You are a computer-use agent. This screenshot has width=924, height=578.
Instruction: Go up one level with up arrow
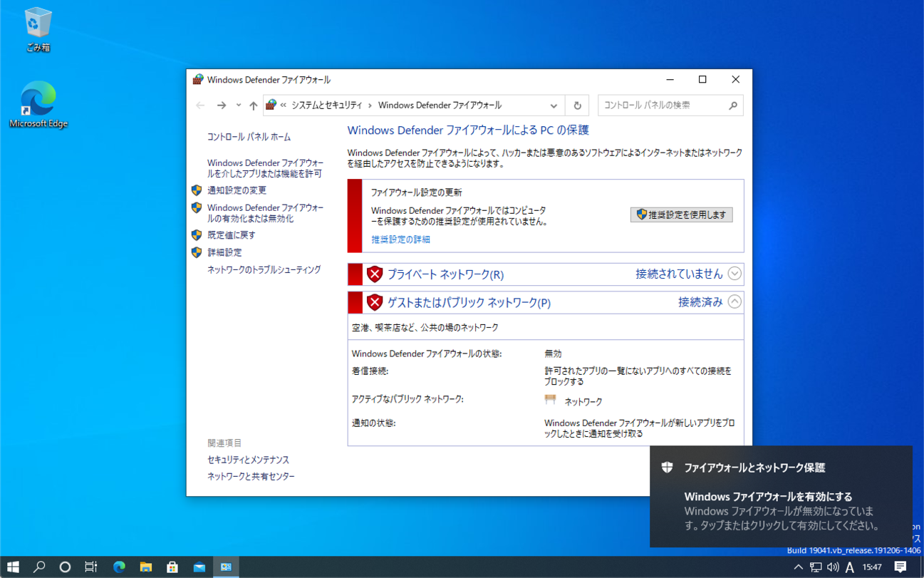(x=253, y=105)
